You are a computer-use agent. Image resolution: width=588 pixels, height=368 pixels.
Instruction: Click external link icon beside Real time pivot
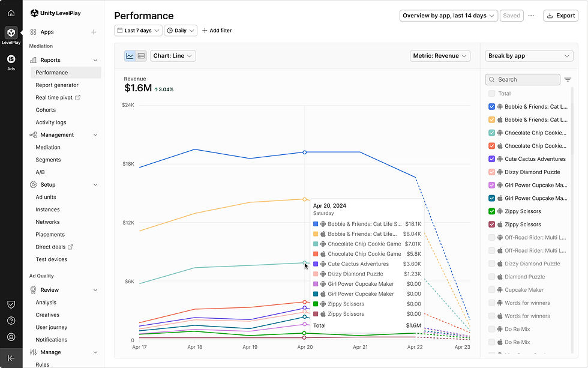tap(77, 97)
